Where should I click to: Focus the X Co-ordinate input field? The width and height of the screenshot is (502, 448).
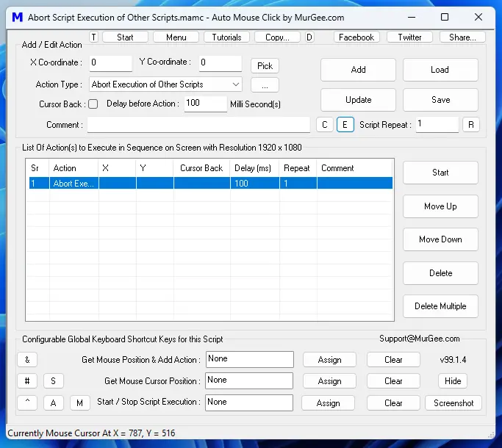click(111, 63)
